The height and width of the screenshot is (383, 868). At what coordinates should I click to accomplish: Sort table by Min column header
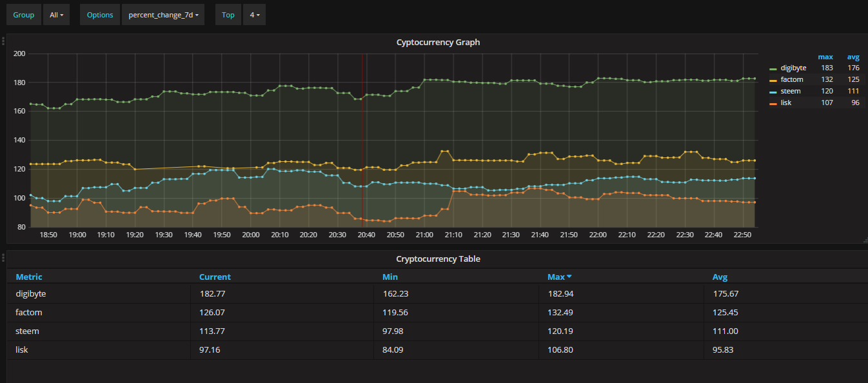(390, 277)
